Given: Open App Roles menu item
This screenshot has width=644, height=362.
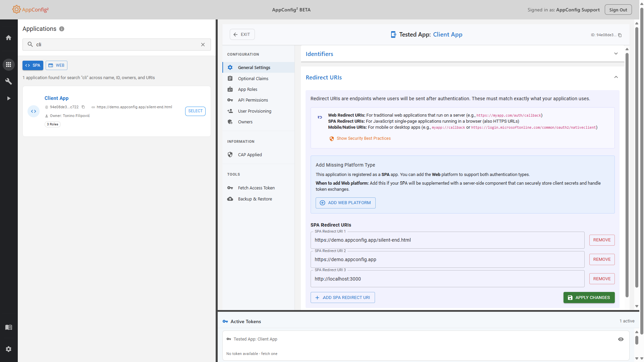Looking at the screenshot, I should click(x=258, y=89).
